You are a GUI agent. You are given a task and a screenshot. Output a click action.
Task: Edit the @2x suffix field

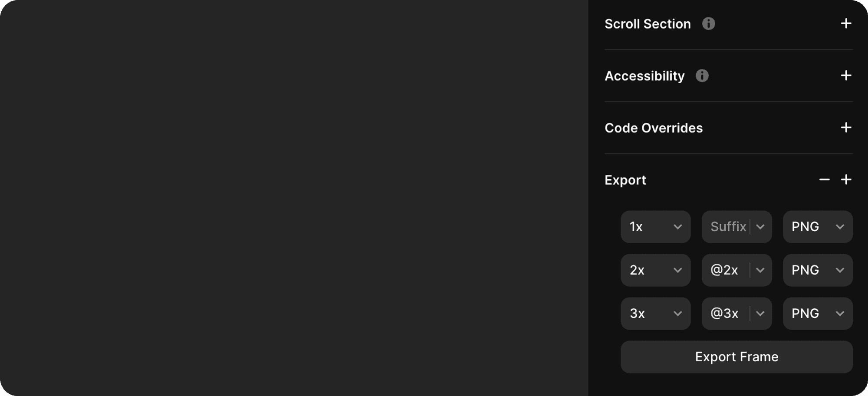725,270
